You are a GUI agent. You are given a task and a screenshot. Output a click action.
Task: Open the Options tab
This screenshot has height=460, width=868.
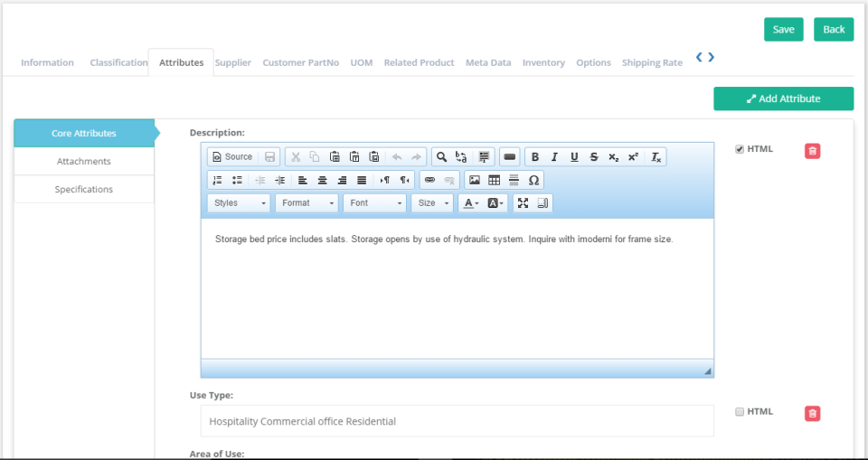(x=593, y=62)
